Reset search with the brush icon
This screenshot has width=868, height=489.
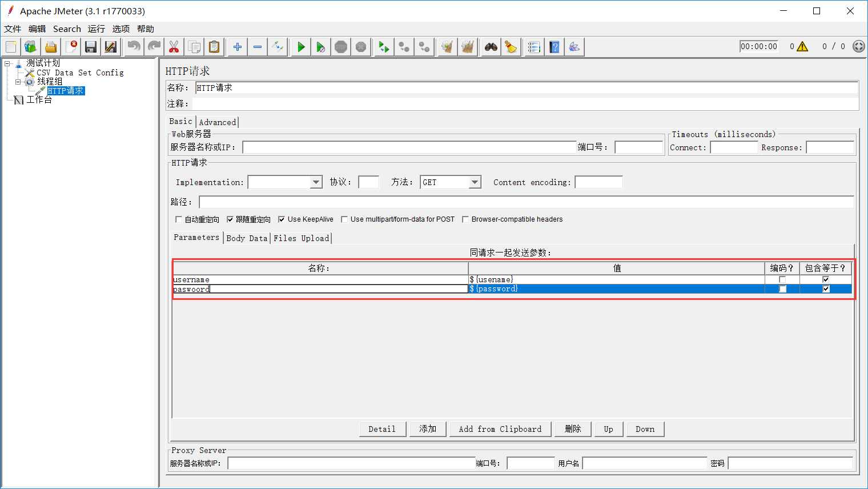pos(511,47)
